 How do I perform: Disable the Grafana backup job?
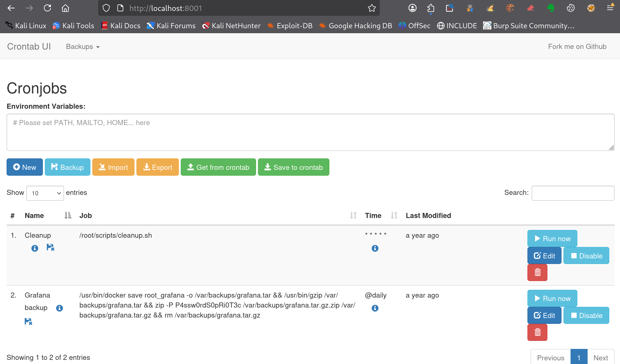[586, 315]
